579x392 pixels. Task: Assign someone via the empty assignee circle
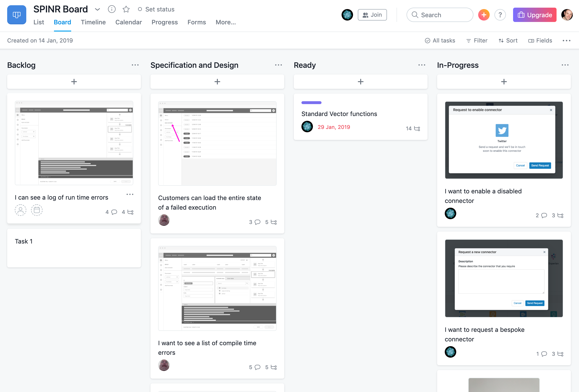pyautogui.click(x=21, y=210)
